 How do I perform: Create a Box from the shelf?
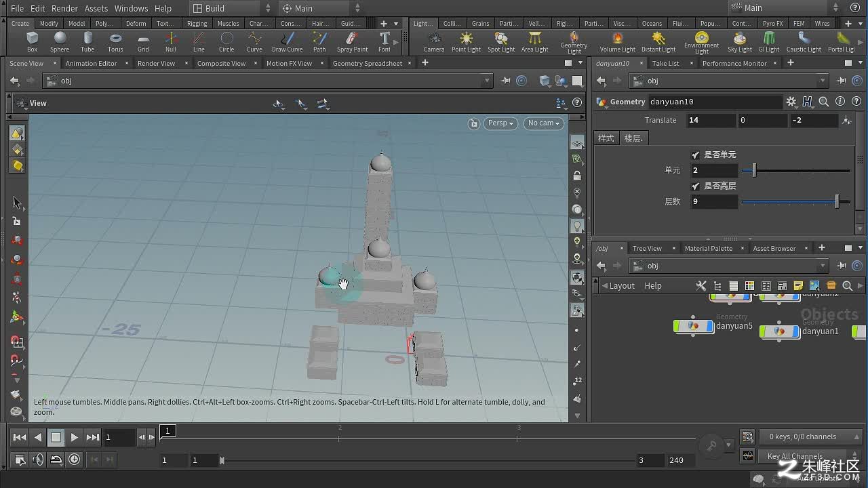click(32, 42)
